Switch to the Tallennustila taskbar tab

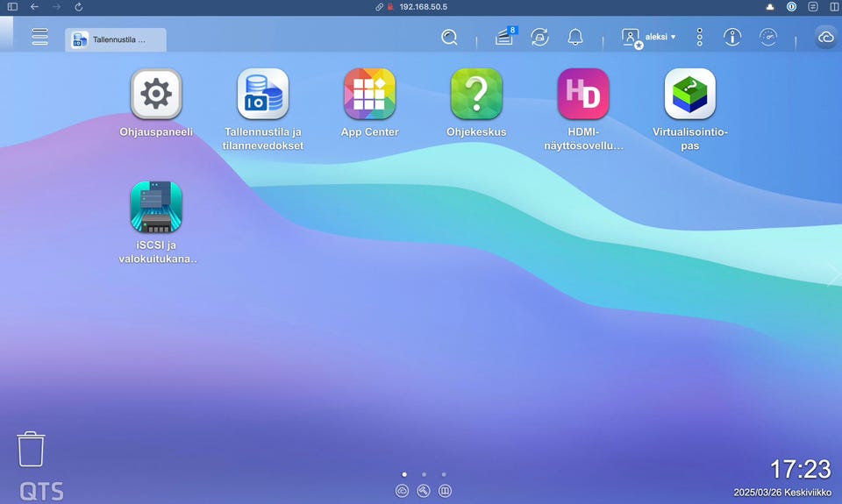click(x=116, y=39)
